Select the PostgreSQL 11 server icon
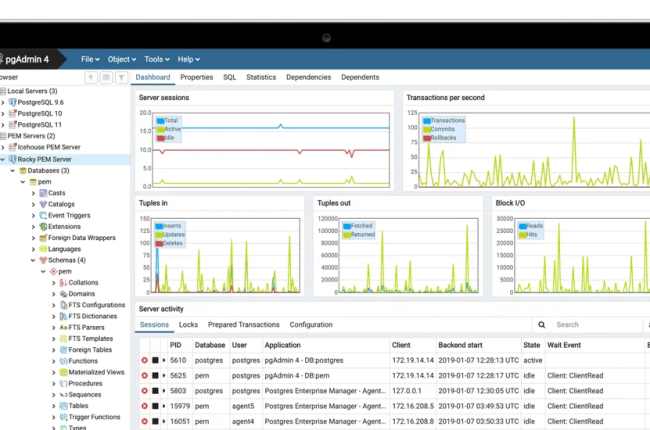This screenshot has height=430, width=650. pos(12,124)
